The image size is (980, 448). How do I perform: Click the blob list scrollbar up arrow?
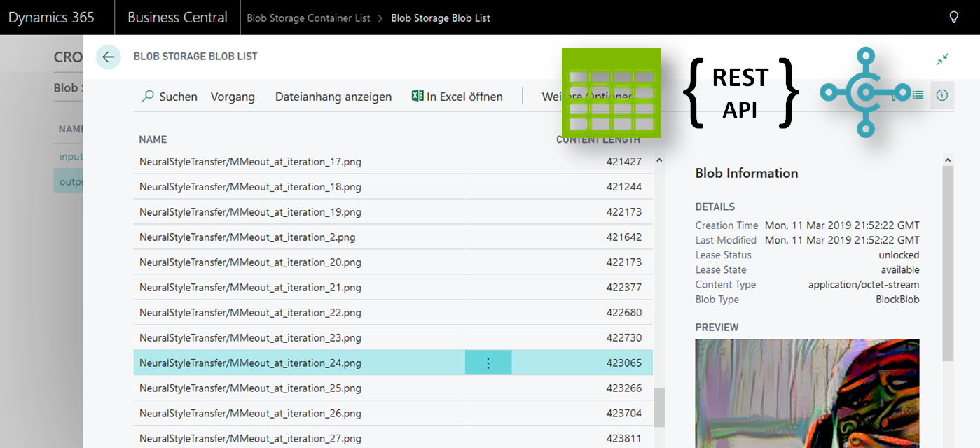click(658, 160)
